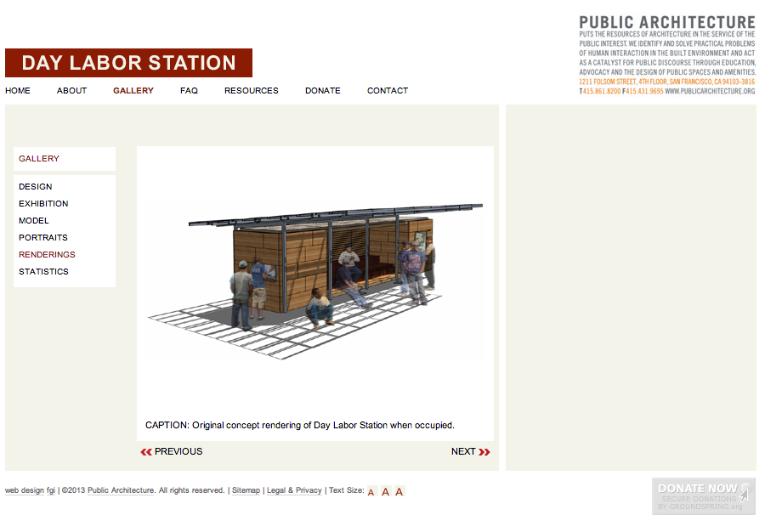
Task: Select the smallest text size A icon
Action: 371,492
